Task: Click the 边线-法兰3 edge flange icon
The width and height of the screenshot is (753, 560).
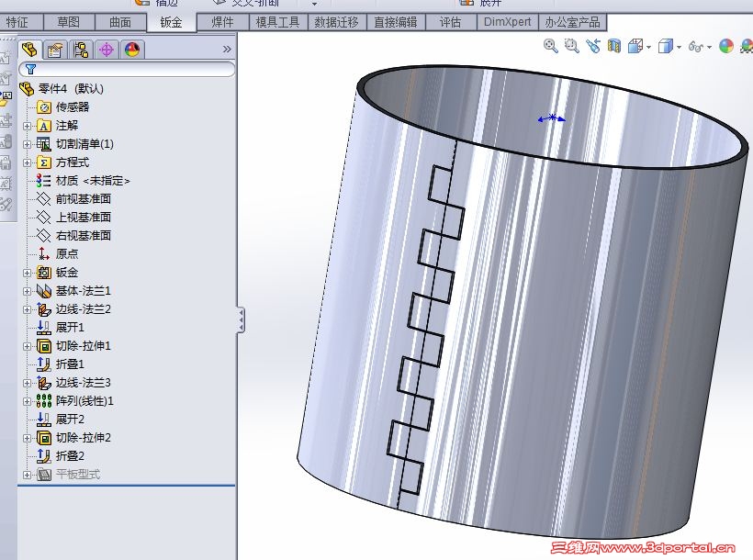Action: (44, 382)
